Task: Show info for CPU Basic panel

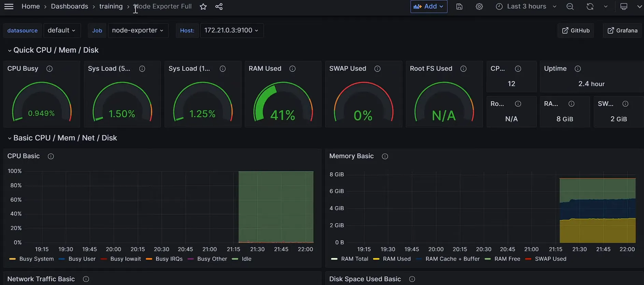Action: pos(51,156)
